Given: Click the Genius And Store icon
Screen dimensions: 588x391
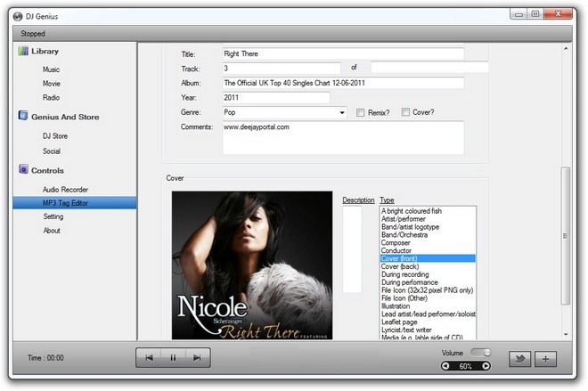Looking at the screenshot, I should coord(23,116).
